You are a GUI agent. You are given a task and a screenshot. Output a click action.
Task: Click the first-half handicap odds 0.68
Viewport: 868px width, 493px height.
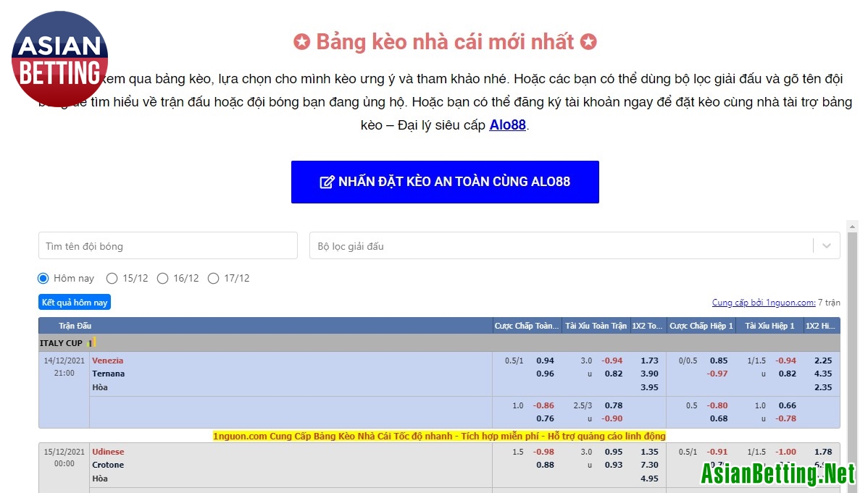(719, 418)
